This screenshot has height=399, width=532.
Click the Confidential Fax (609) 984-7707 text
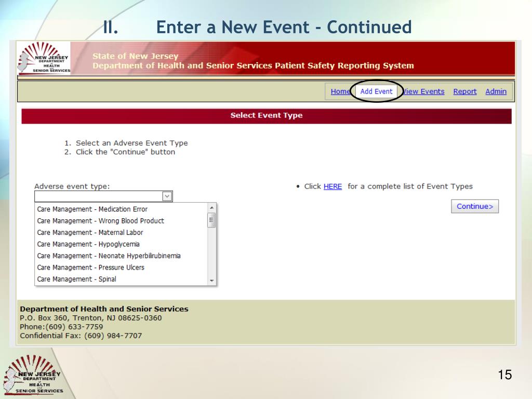tap(81, 336)
